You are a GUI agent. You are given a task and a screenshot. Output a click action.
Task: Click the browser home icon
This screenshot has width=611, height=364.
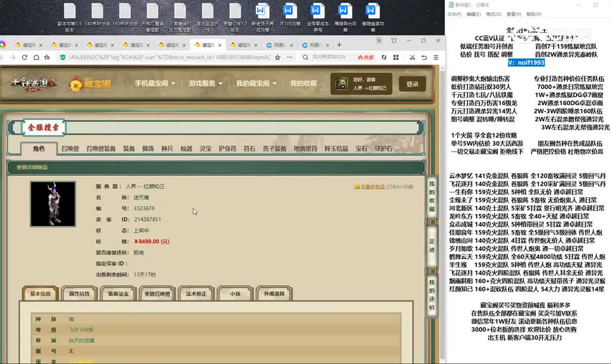coord(36,58)
